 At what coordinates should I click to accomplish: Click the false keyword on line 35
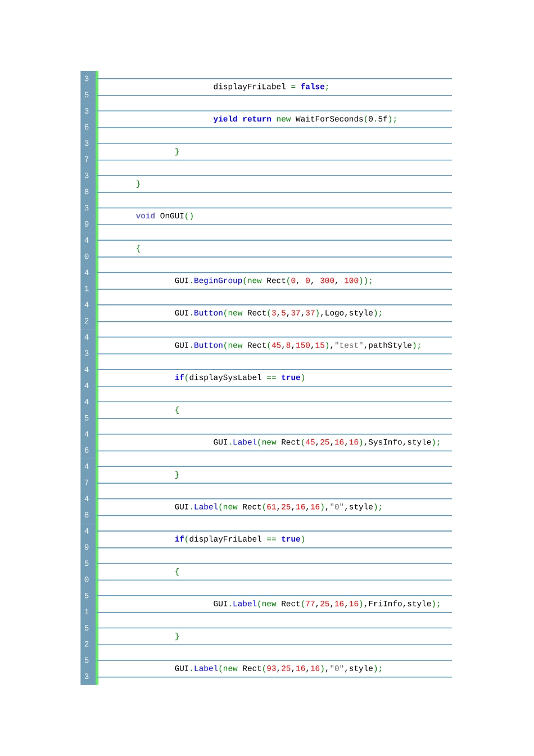pyautogui.click(x=313, y=87)
